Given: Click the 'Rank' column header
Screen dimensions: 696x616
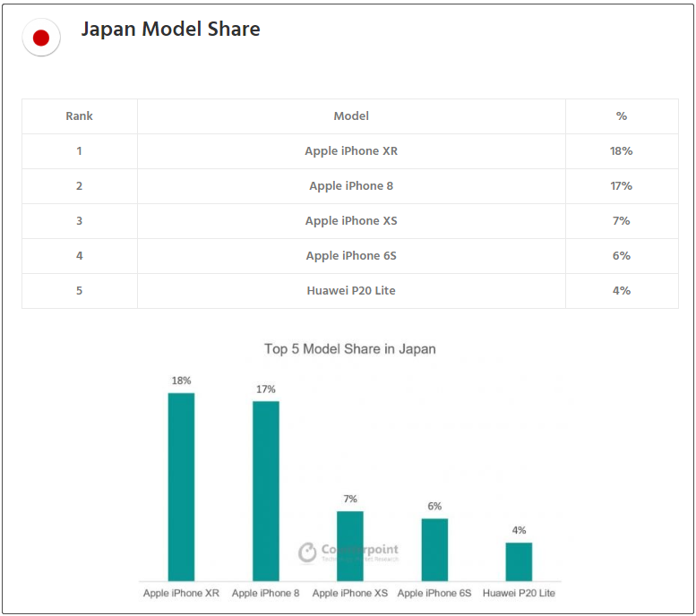Looking at the screenshot, I should tap(80, 116).
